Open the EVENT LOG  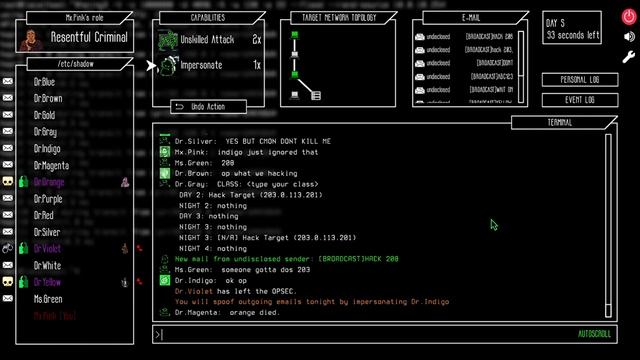point(580,100)
